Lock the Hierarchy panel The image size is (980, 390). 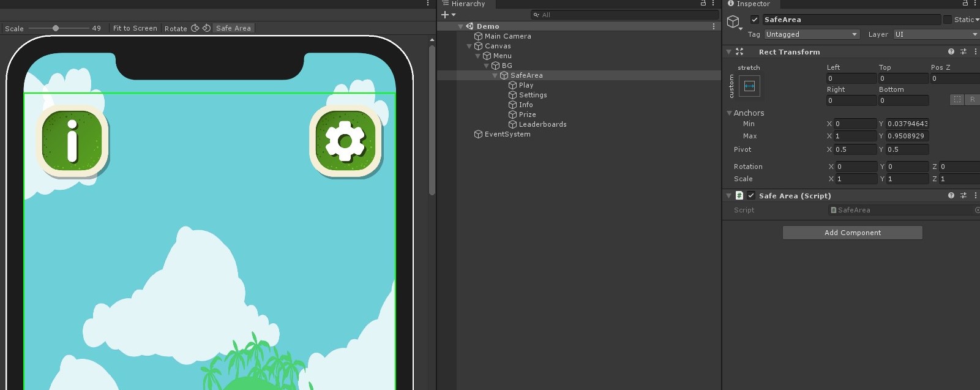703,4
